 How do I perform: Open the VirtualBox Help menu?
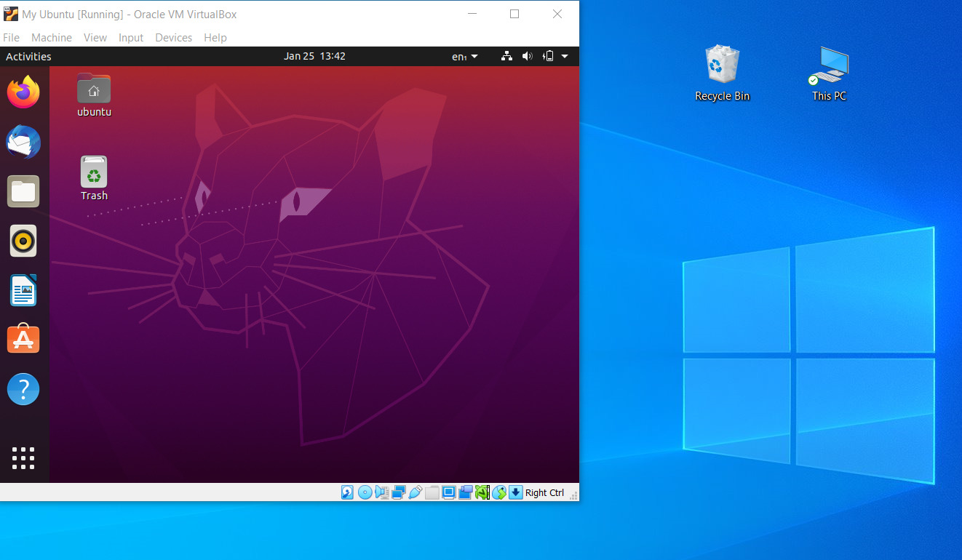215,38
